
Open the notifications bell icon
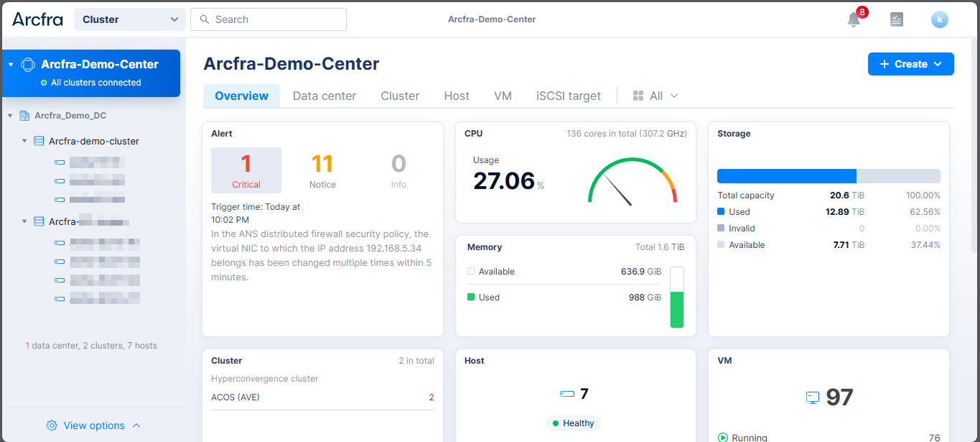853,20
